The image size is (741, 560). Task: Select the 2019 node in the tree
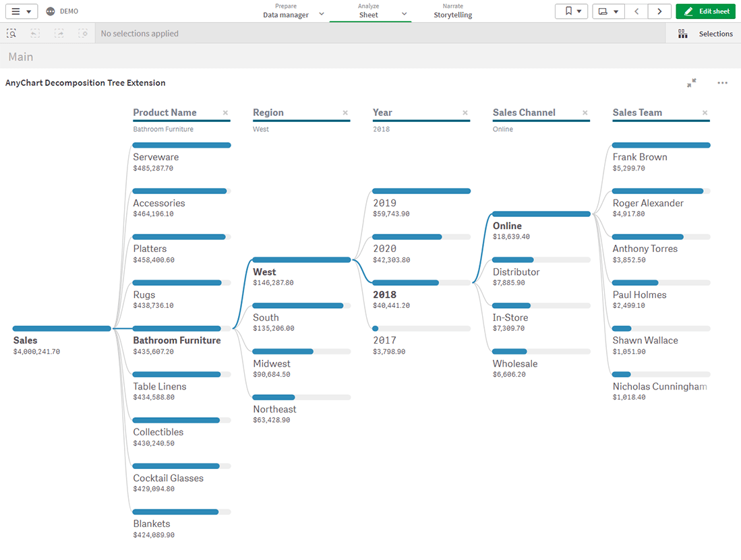coord(385,203)
